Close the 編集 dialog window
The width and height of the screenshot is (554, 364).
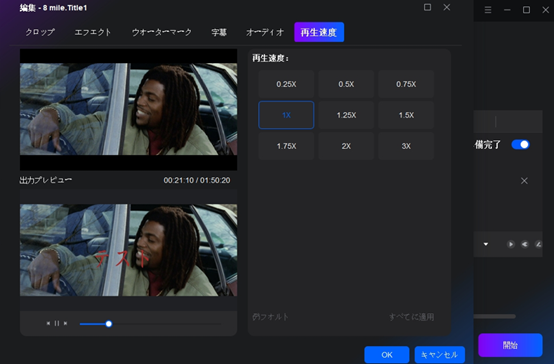click(447, 7)
